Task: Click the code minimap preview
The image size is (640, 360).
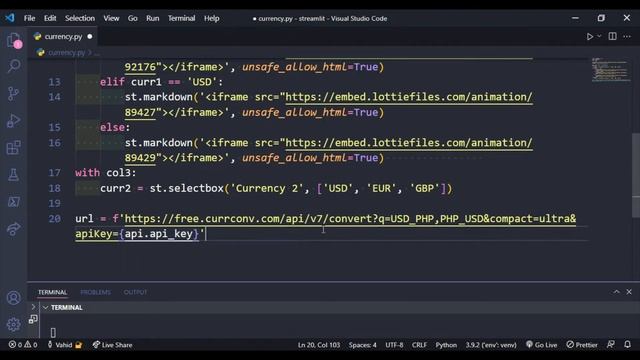Action: tap(610, 70)
